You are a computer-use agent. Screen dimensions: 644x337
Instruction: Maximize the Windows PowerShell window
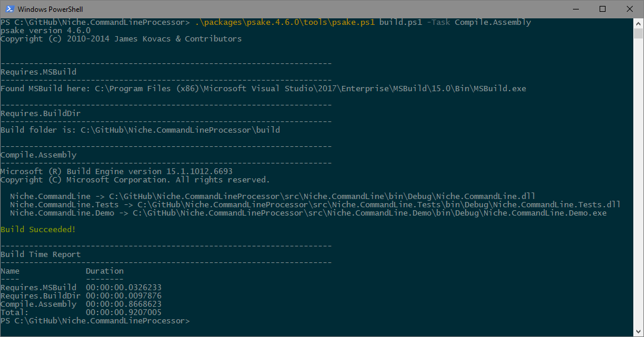[603, 9]
